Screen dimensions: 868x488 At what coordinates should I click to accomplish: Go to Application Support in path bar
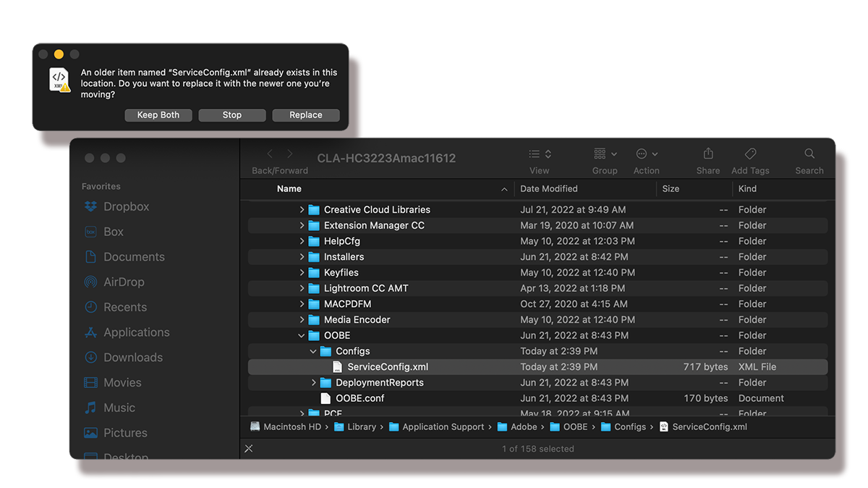(x=437, y=427)
